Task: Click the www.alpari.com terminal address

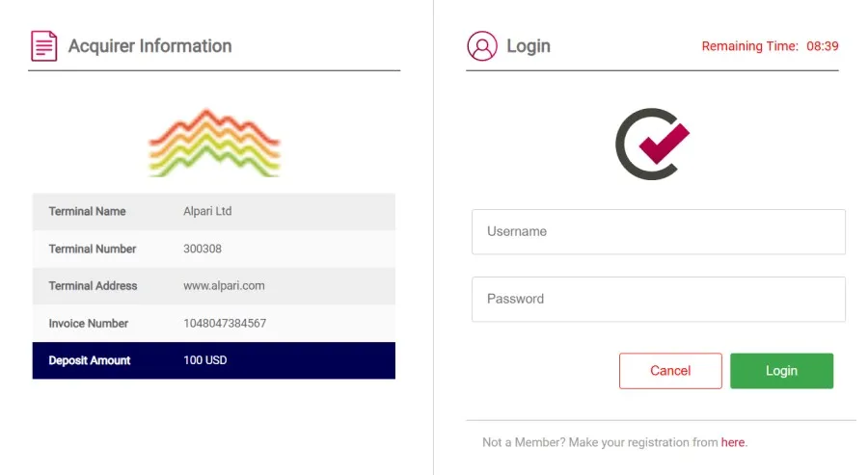Action: (224, 286)
